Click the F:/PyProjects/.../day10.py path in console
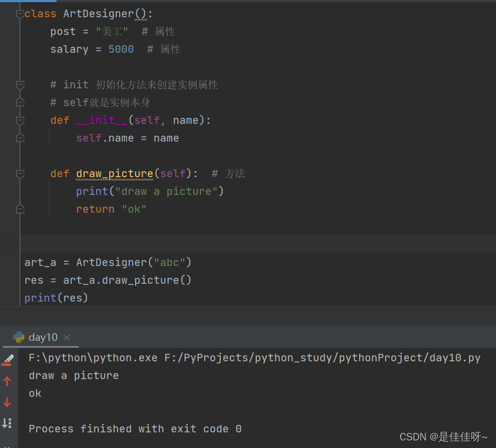Image resolution: width=496 pixels, height=448 pixels. point(323,358)
